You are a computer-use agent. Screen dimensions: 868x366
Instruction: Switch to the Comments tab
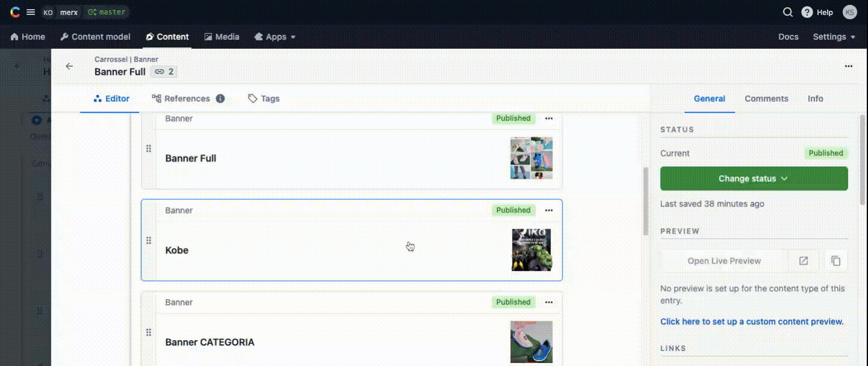[766, 99]
